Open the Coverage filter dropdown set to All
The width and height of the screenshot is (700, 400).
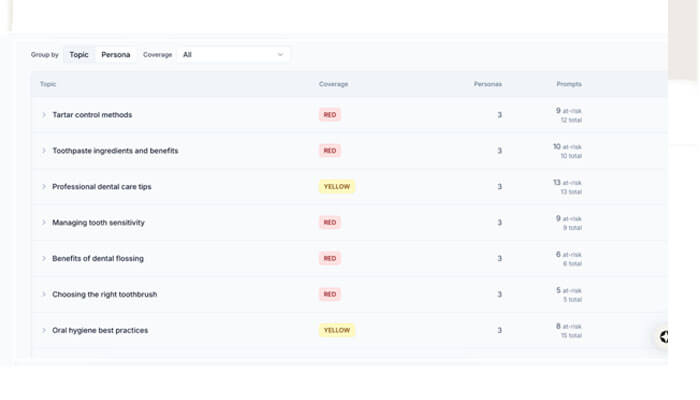[233, 54]
